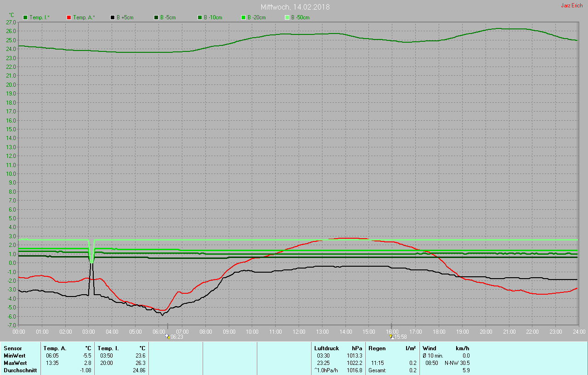Select the 'Temp. A.*' legend label
Screen dimensions: 588x375
pyautogui.click(x=85, y=17)
